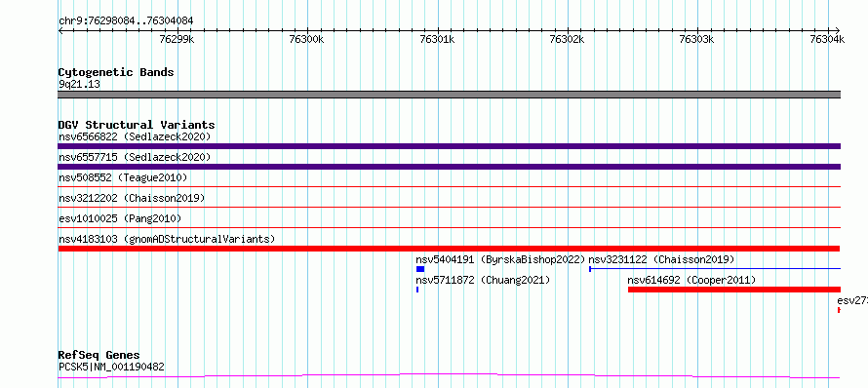Click the thin red line under esv1010025
868x388 pixels.
pos(449,228)
